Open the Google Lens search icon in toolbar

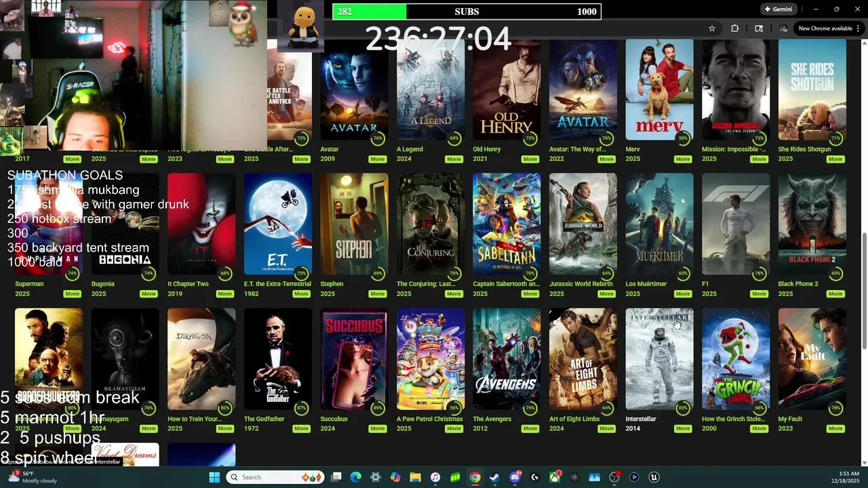point(759,28)
